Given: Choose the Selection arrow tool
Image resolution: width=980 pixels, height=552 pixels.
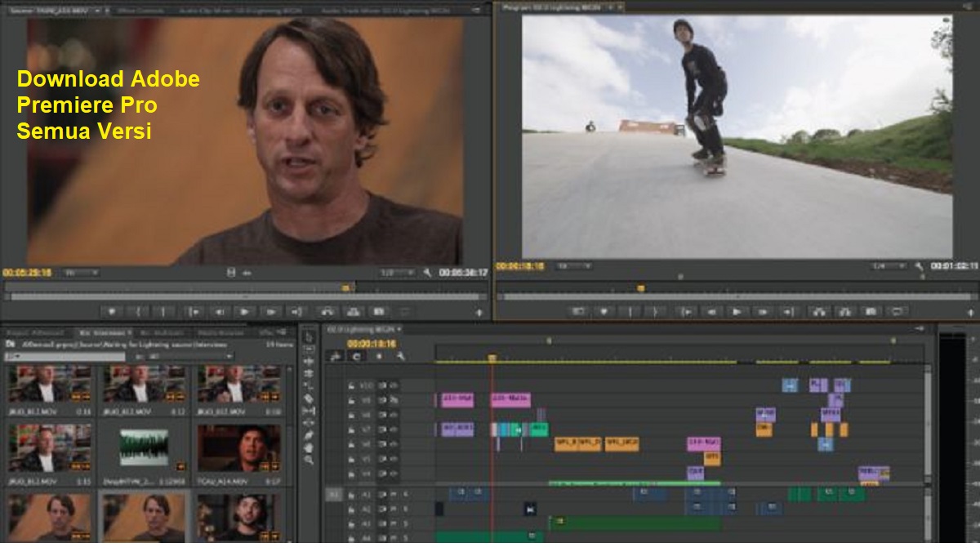Looking at the screenshot, I should click(309, 336).
